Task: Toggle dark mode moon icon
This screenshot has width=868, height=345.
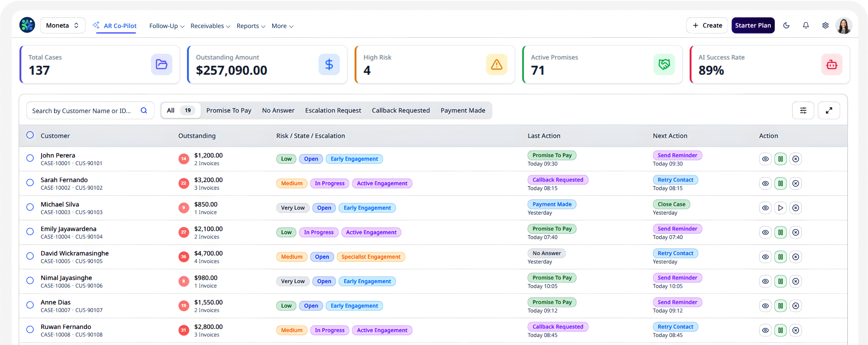Action: click(x=786, y=25)
